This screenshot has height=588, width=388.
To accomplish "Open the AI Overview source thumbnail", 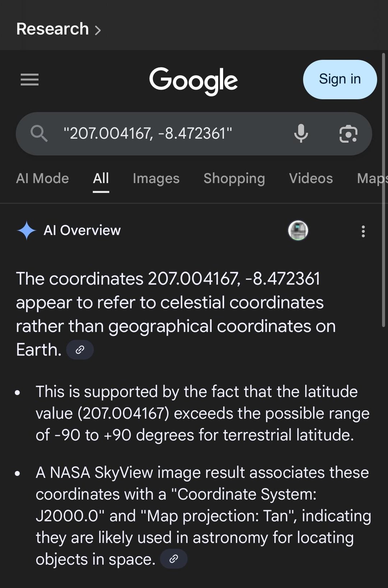I will click(x=298, y=230).
